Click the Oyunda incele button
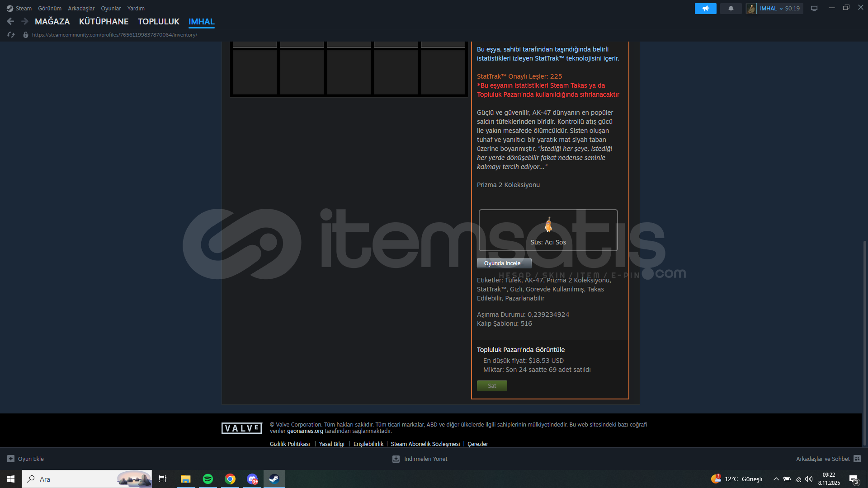The height and width of the screenshot is (488, 868). [x=504, y=263]
